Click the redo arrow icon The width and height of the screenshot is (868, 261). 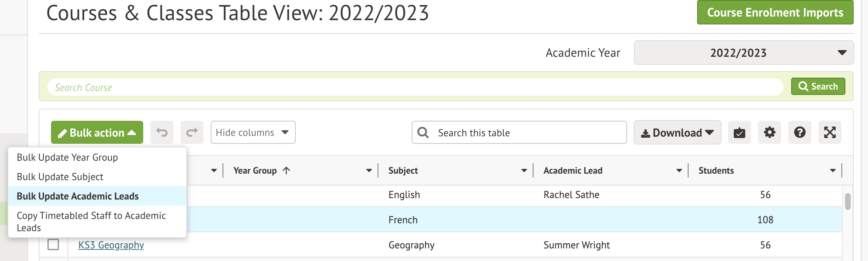(192, 133)
